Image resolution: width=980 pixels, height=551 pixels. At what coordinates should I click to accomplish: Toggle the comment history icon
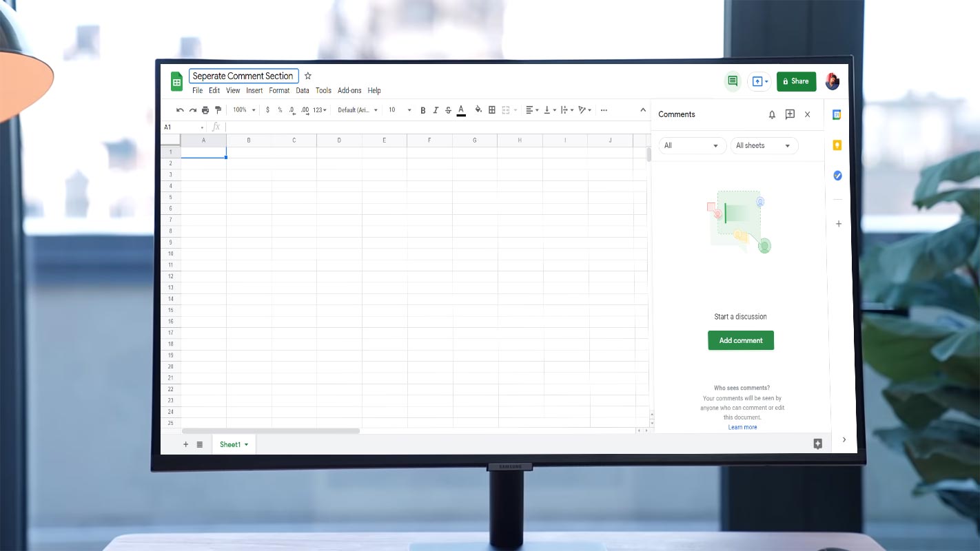click(732, 81)
